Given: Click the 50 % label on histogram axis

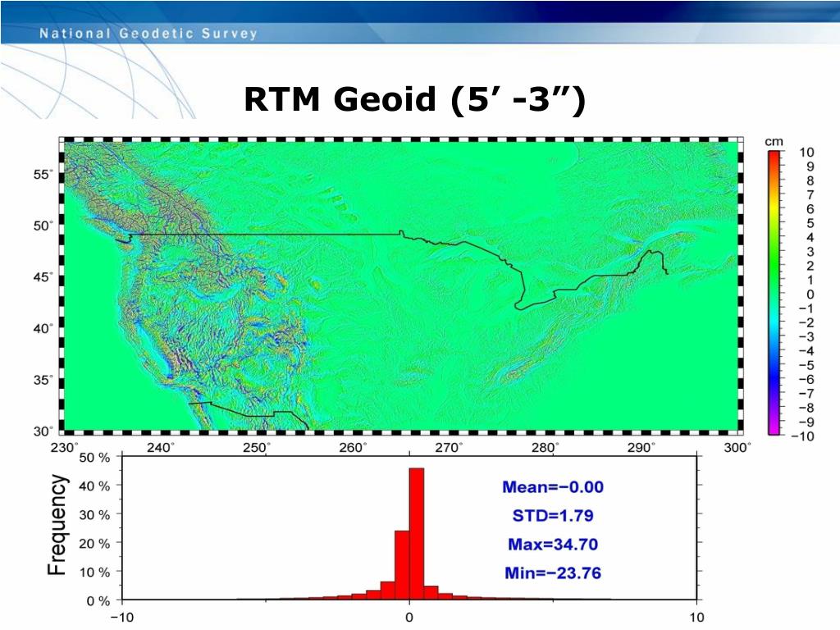Looking at the screenshot, I should (x=94, y=458).
